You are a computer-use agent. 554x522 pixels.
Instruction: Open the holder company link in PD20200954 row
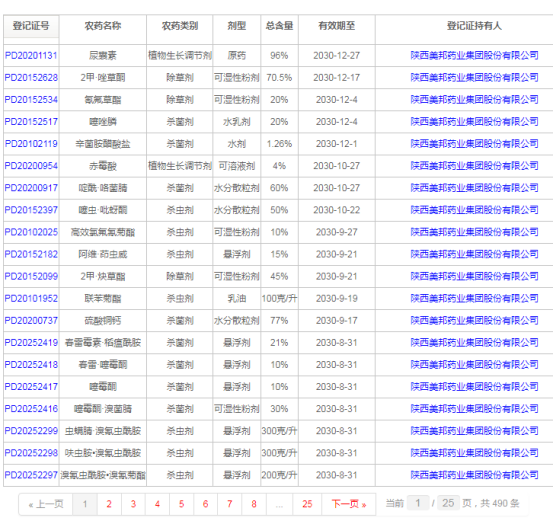coord(474,166)
